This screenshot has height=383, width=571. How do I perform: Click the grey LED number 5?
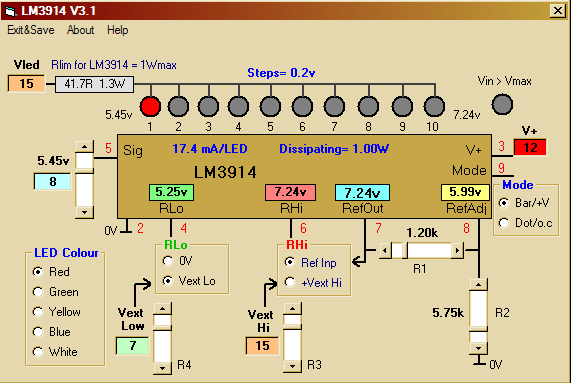coord(270,106)
